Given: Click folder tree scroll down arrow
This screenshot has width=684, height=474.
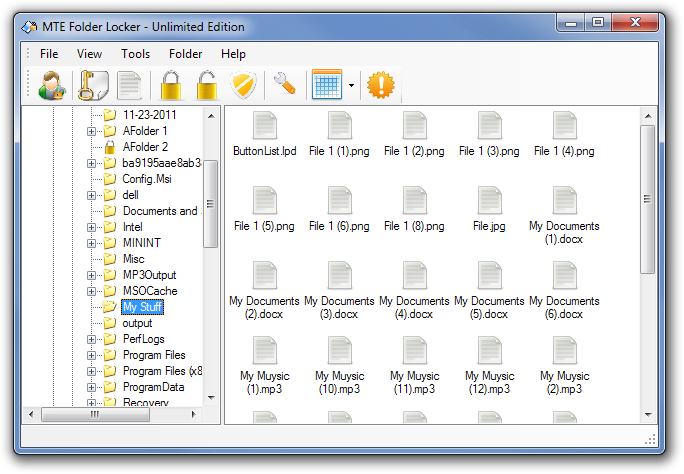Looking at the screenshot, I should click(211, 398).
